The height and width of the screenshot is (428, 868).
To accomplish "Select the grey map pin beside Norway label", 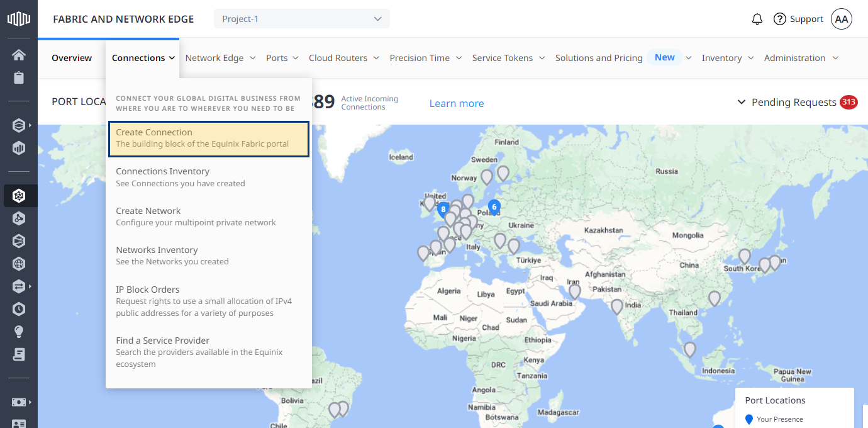I will [x=487, y=177].
